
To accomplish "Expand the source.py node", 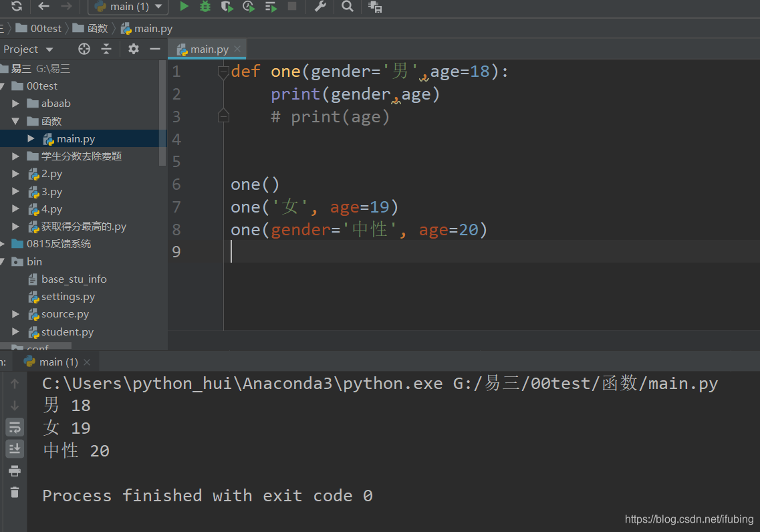I will pos(15,314).
